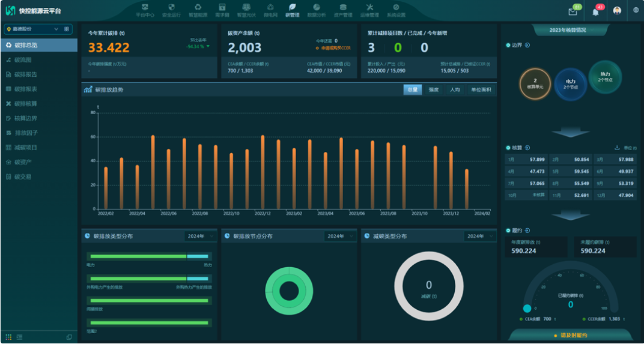Click the arrow icon next to 边界
This screenshot has height=344, width=644.
point(527,45)
